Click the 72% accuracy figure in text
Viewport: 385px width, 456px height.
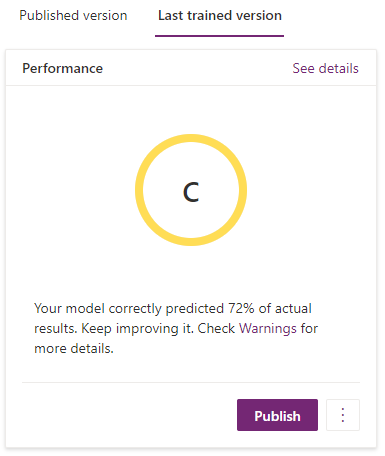(241, 308)
